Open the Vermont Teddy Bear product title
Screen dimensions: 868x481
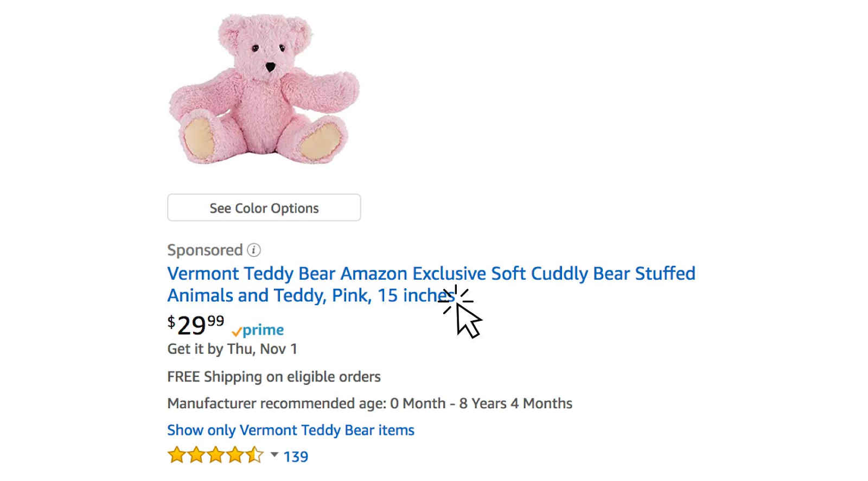point(431,274)
